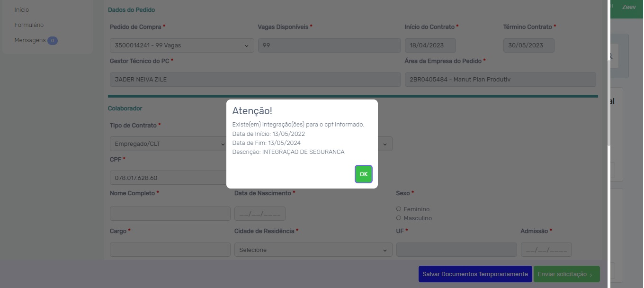Focus the CPF input field

click(168, 178)
